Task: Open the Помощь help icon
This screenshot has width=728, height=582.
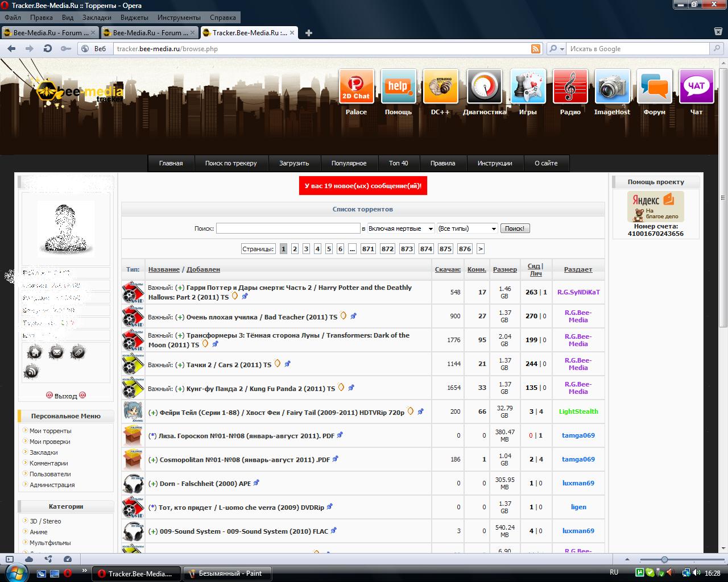Action: [x=399, y=86]
